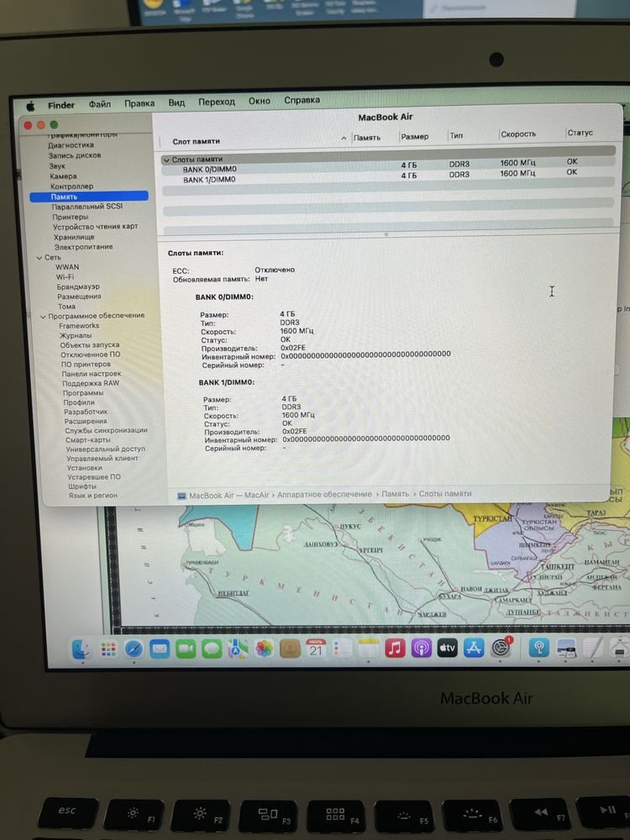Collapse the Слоты памяти group row
Viewport: 630px width, 840px height.
coord(166,160)
